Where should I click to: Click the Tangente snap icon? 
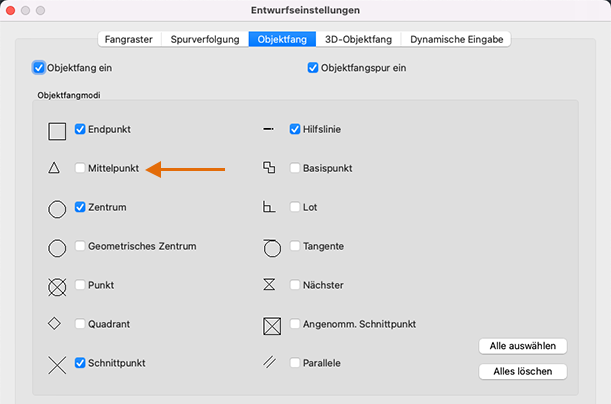[270, 246]
